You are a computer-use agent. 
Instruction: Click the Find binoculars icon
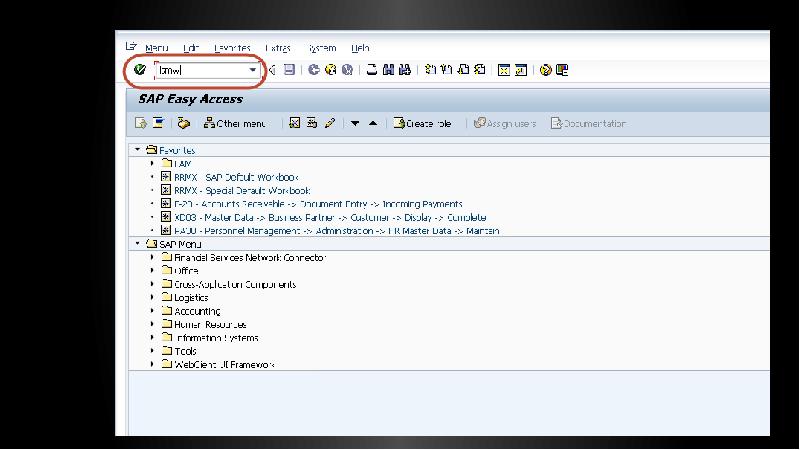click(x=388, y=70)
